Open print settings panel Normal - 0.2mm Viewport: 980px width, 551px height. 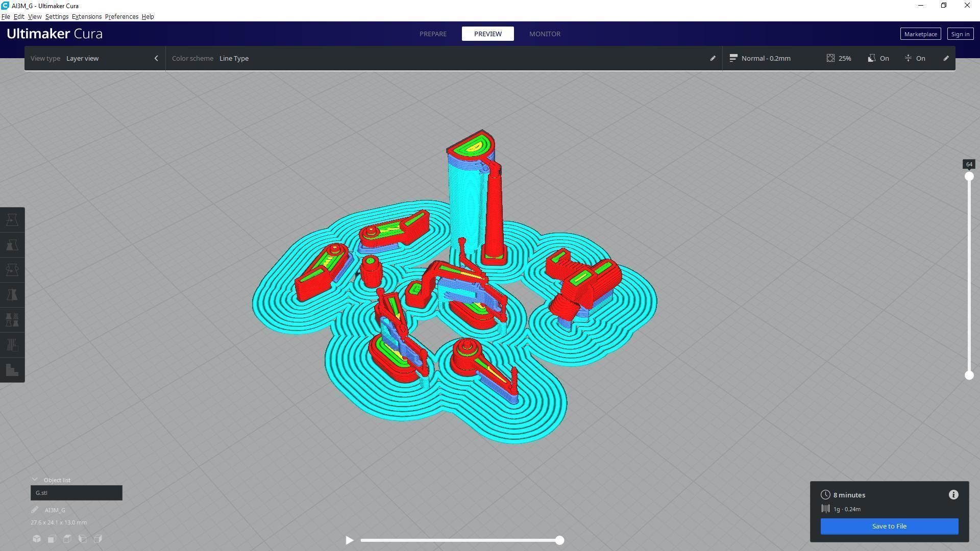[x=766, y=58]
